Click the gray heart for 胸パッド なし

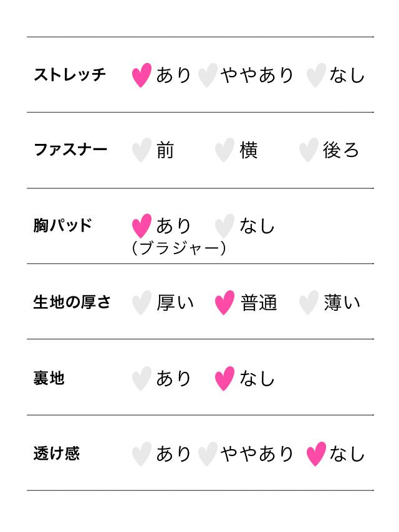(224, 226)
